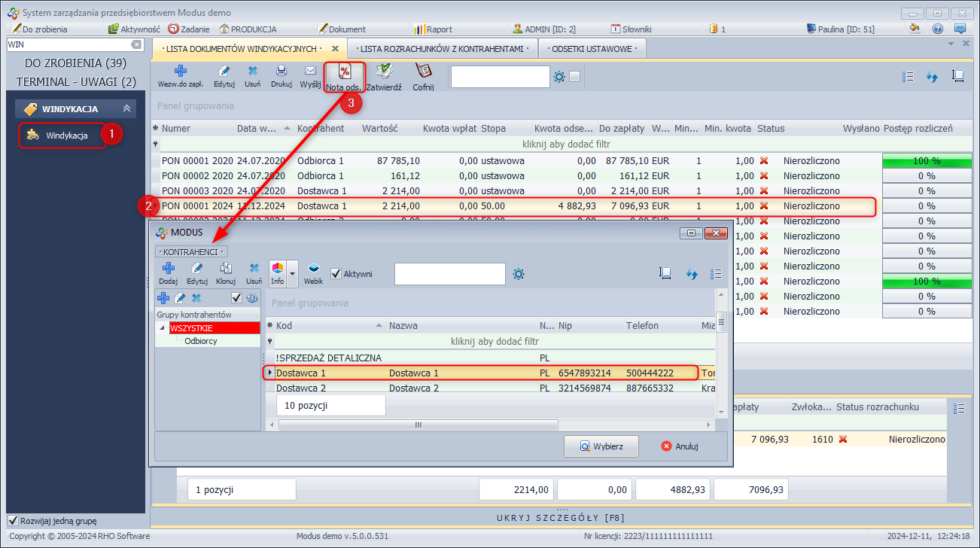Viewport: 980px width, 548px height.
Task: Open the Raport menu
Action: [433, 29]
